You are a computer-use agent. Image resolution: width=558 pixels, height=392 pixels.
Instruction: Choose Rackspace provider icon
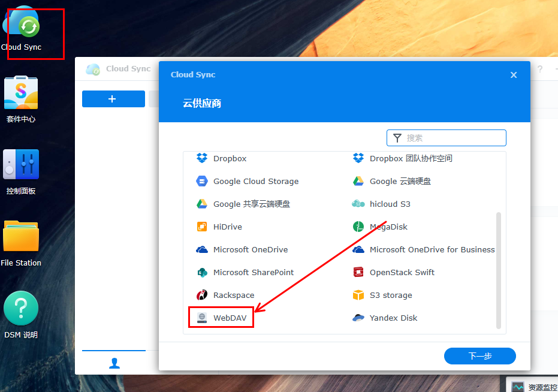tap(202, 295)
